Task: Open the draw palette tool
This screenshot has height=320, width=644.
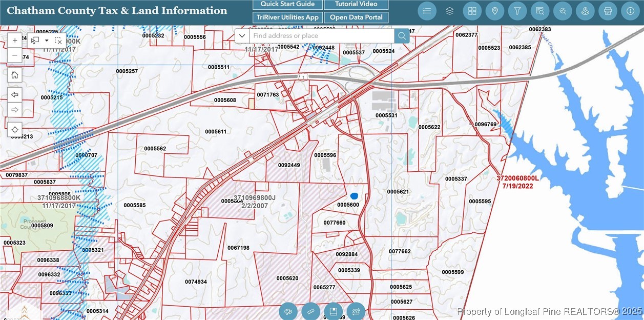Action: (288, 311)
